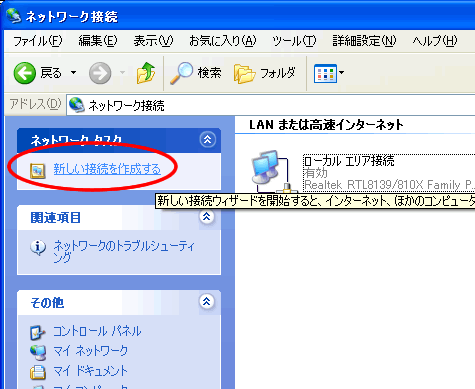This screenshot has height=389, width=475.
Task: Click the green Back arrow button
Action: click(x=25, y=73)
